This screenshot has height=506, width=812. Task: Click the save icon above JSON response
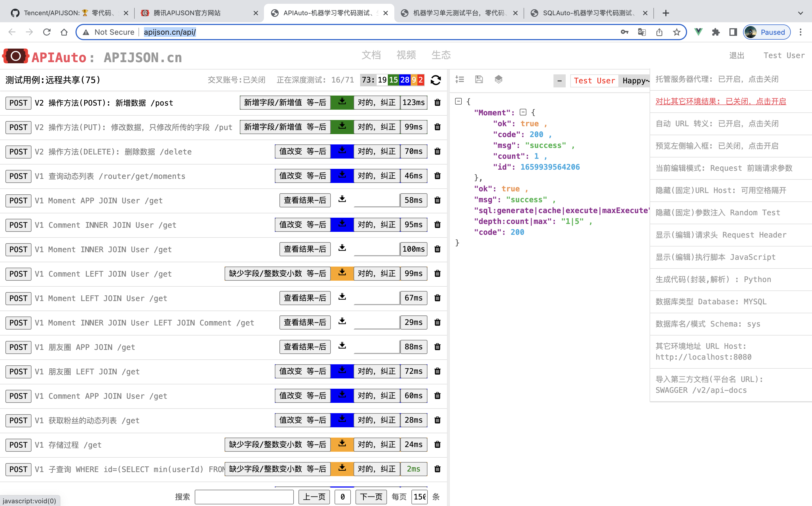point(479,80)
